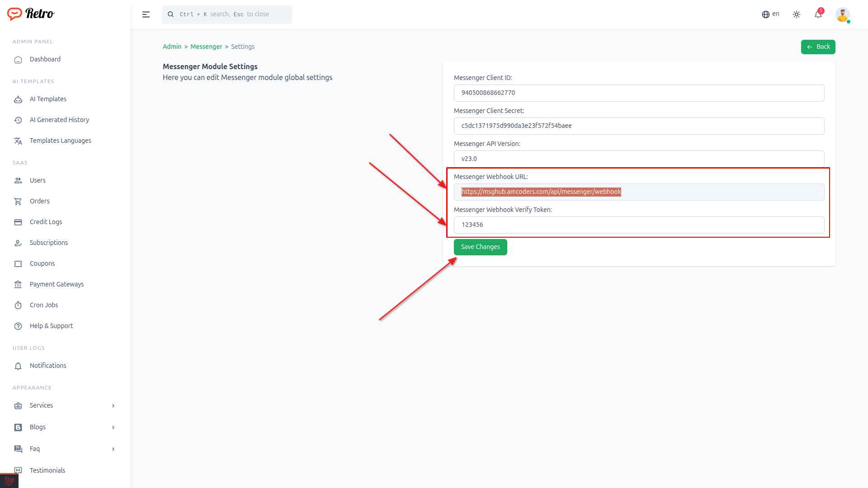
Task: Click the Coupons ticket icon
Action: pos(18,264)
